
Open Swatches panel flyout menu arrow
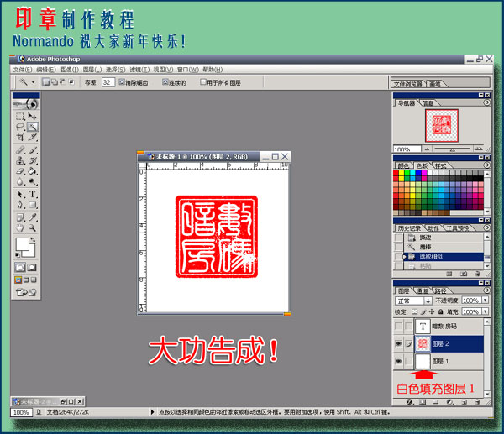pyautogui.click(x=486, y=165)
